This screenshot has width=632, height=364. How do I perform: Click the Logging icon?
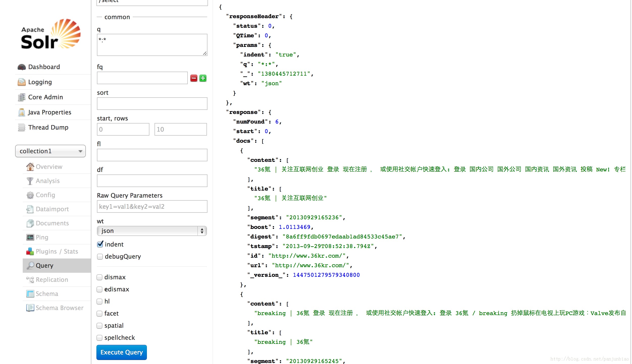tap(22, 82)
